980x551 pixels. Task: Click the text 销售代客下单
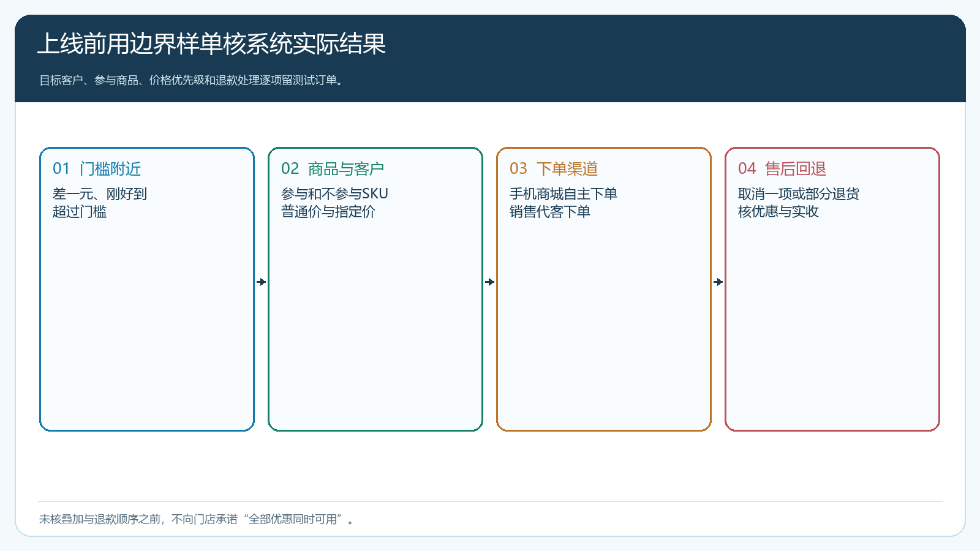(550, 212)
